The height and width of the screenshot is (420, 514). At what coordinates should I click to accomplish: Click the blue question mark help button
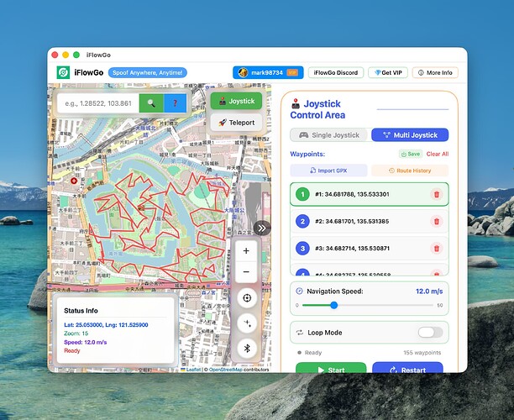(175, 103)
